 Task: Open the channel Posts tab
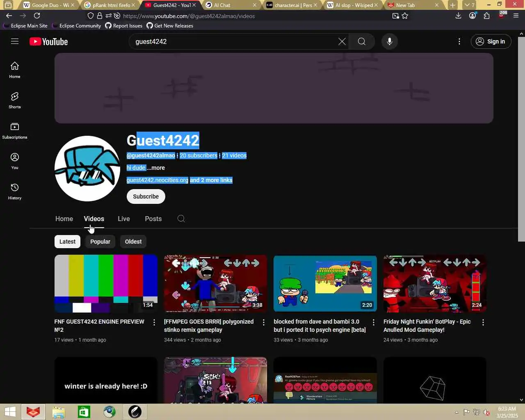coord(153,219)
